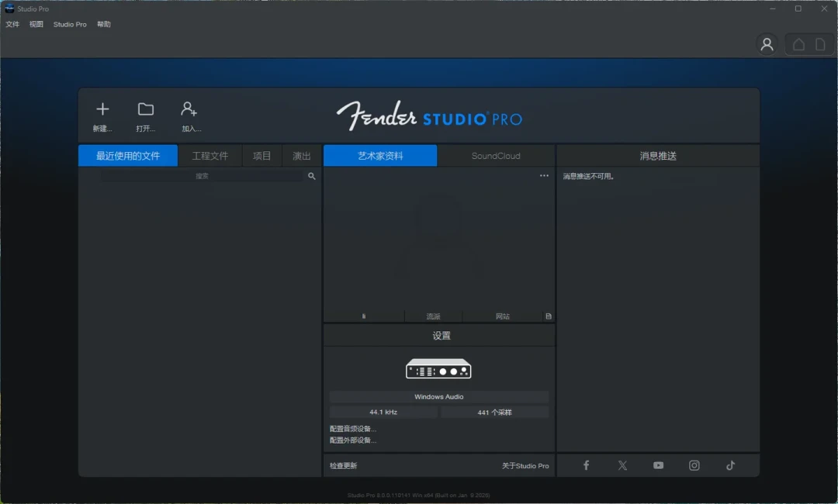838x504 pixels.
Task: Click the small notes icon beside 网站
Action: [549, 316]
